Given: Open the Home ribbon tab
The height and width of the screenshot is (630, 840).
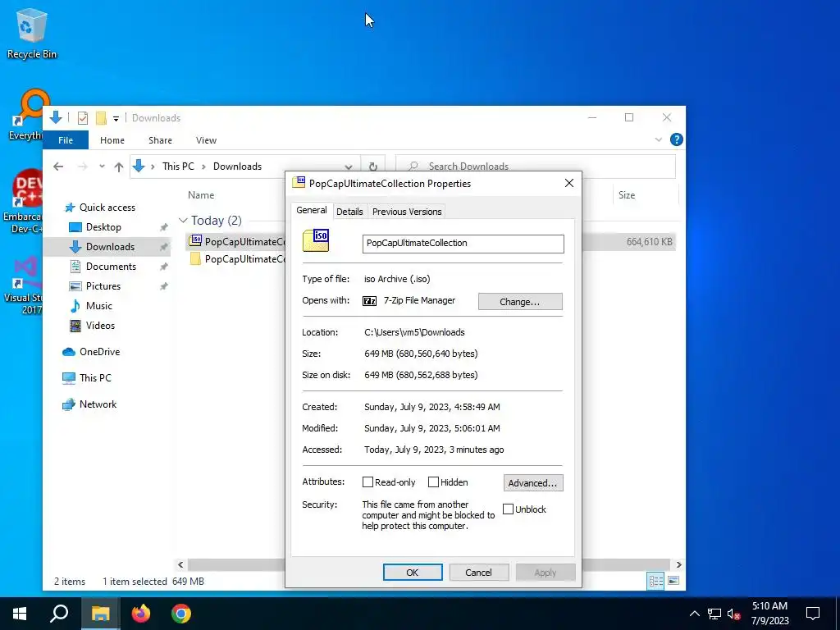Looking at the screenshot, I should (x=112, y=140).
